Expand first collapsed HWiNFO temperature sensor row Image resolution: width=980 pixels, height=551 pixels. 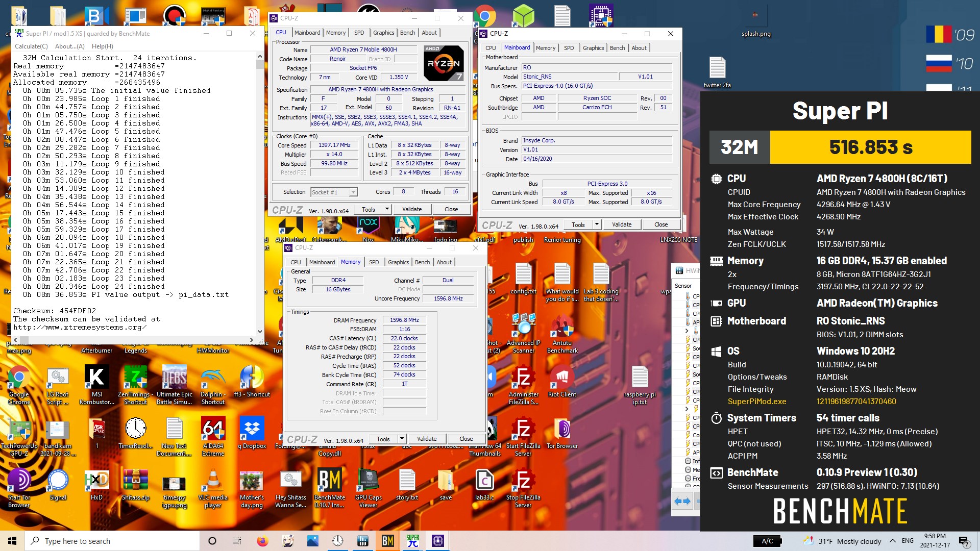tap(687, 331)
